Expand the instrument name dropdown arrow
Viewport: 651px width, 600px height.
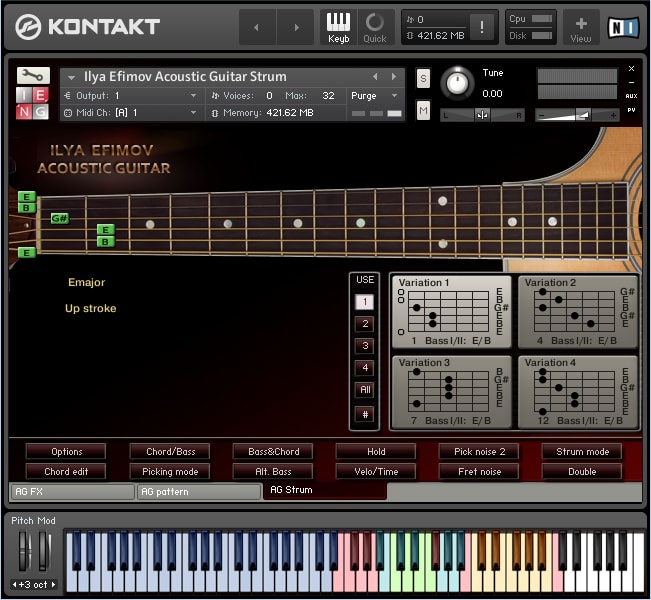(71, 78)
